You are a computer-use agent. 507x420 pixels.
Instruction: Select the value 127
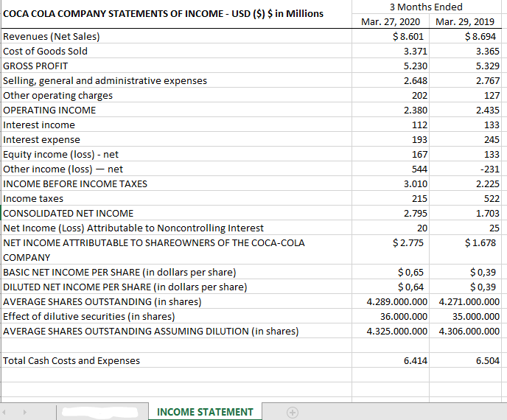click(492, 95)
